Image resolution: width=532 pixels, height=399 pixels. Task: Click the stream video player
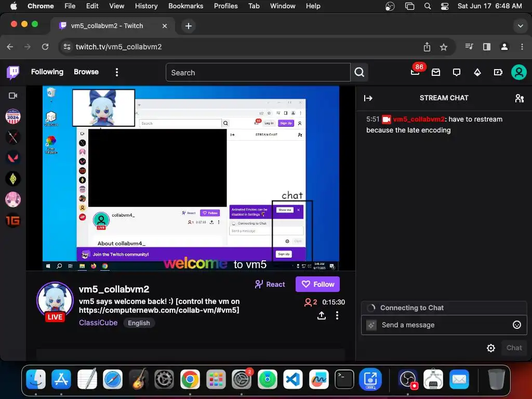pos(191,178)
